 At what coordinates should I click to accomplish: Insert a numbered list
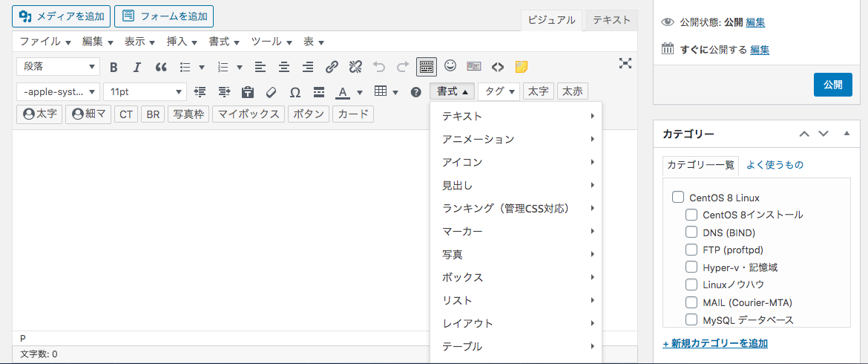click(x=223, y=67)
